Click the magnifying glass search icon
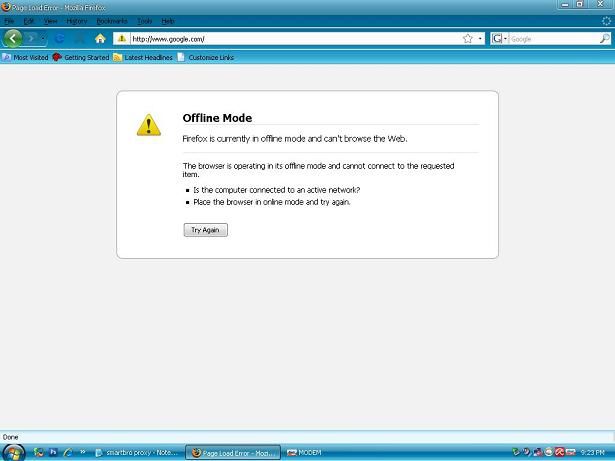 tap(605, 38)
